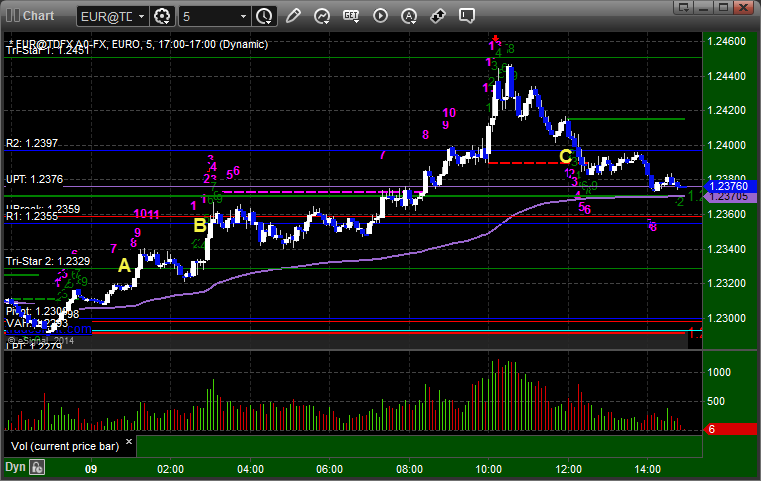
Task: Click the Chart window icon beside the Chart label
Action: tap(13, 16)
